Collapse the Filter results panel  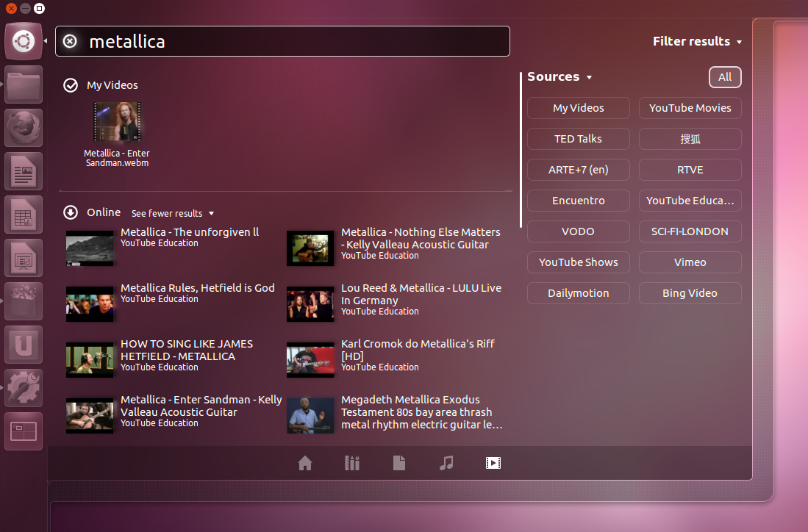tap(697, 41)
